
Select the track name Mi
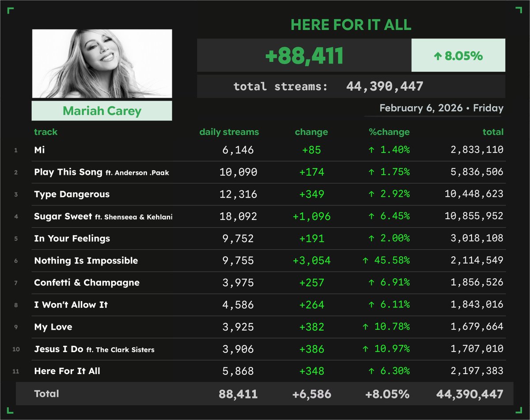point(40,150)
